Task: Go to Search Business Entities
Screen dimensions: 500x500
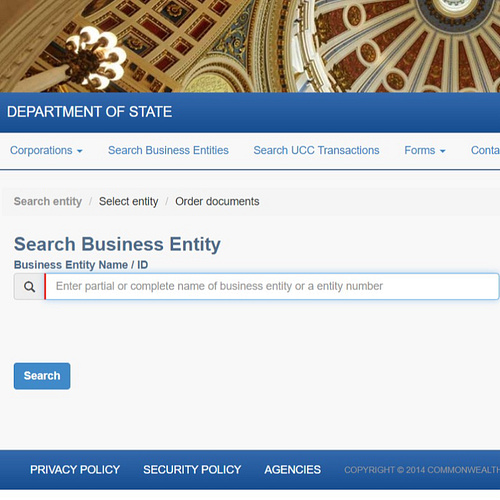Action: [168, 150]
